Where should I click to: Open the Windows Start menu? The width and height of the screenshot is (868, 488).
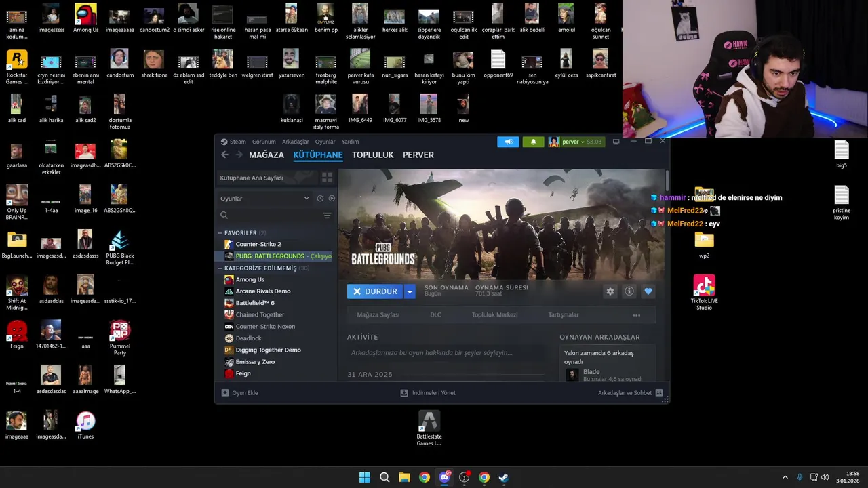364,477
